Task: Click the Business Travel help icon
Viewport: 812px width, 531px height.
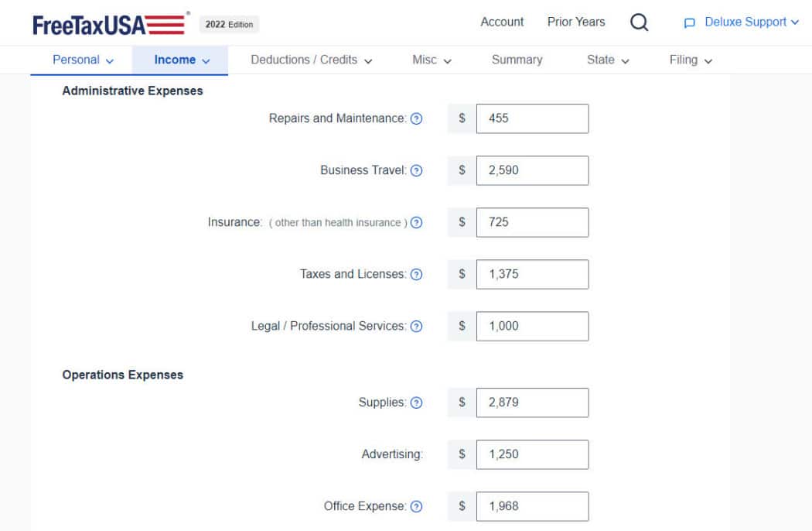Action: click(416, 170)
